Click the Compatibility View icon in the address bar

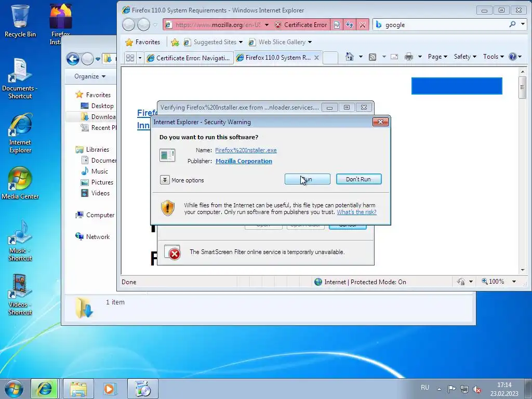click(337, 25)
